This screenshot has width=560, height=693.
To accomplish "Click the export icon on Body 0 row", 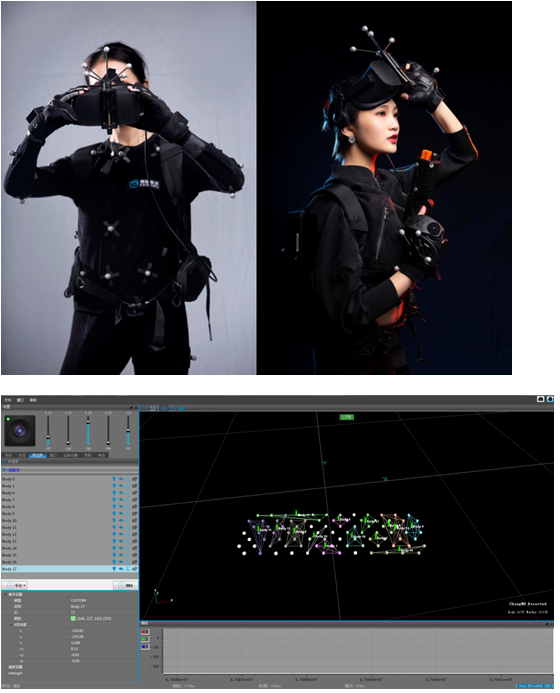I will click(134, 479).
